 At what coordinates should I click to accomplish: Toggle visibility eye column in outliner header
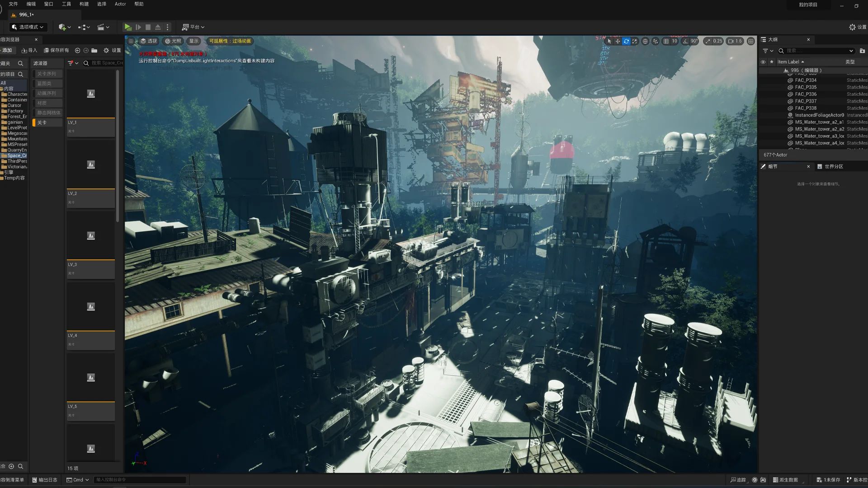763,62
